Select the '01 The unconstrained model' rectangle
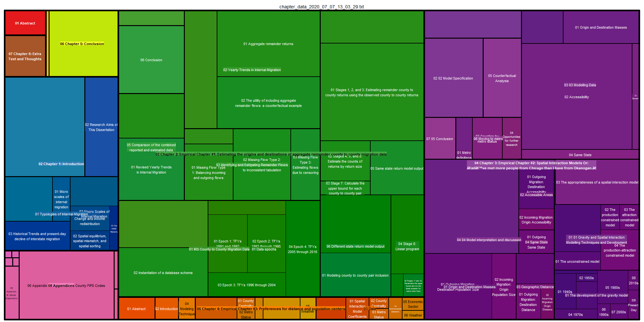 [577, 261]
